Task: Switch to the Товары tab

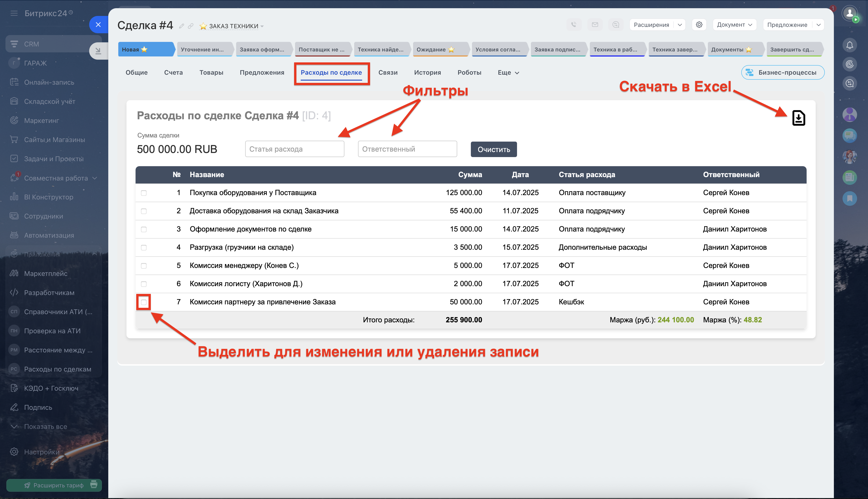Action: coord(211,73)
